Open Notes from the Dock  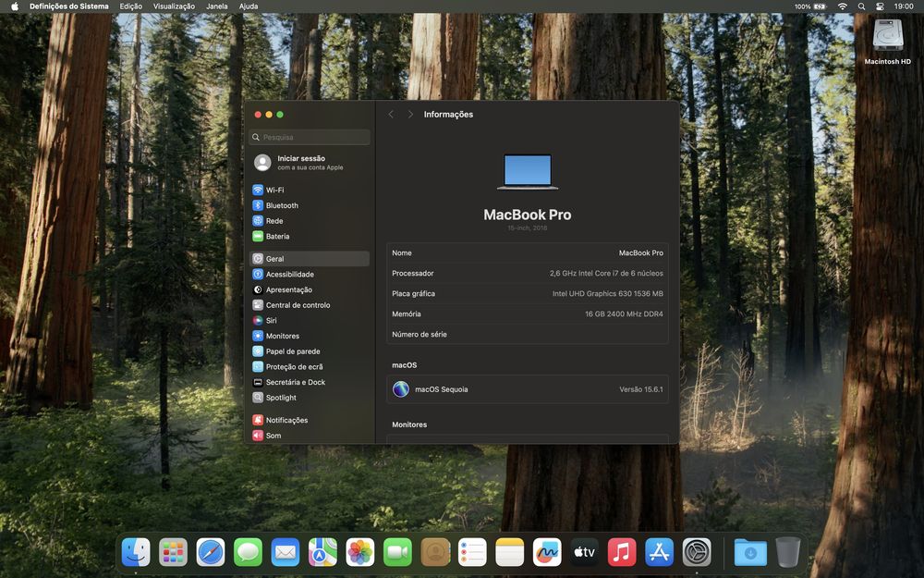510,553
